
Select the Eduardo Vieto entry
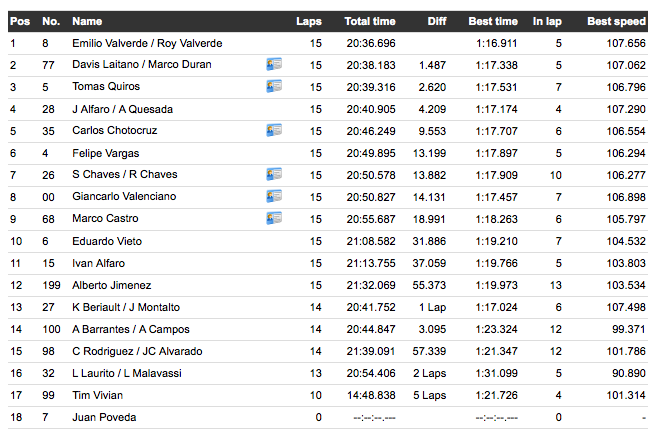pyautogui.click(x=105, y=241)
